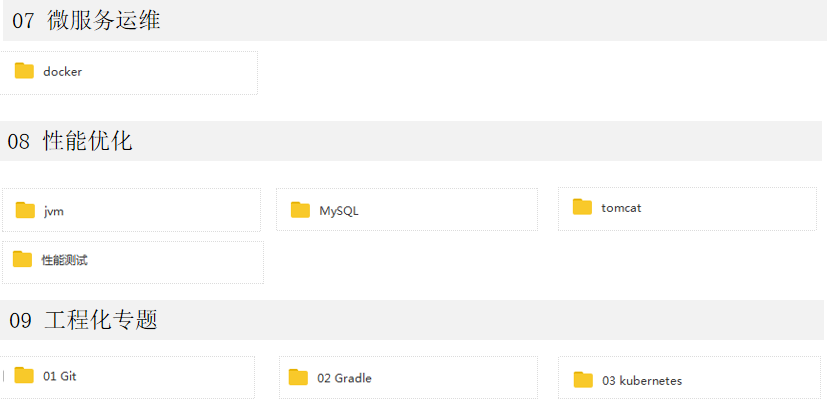Open the 03 kubernetes label
840x406 pixels.
click(x=642, y=381)
